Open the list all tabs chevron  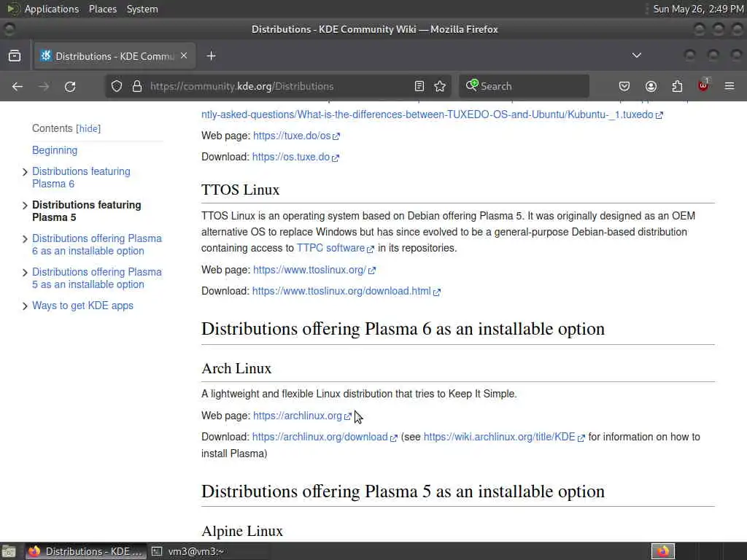point(636,55)
